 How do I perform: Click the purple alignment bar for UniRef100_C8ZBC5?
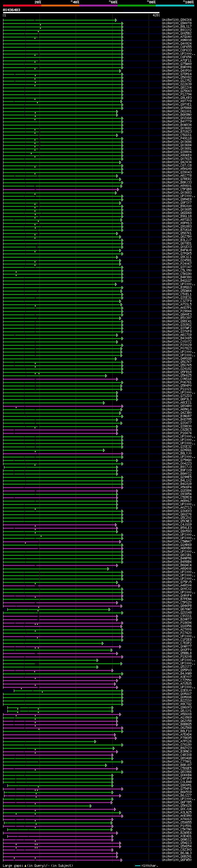(60, 430)
